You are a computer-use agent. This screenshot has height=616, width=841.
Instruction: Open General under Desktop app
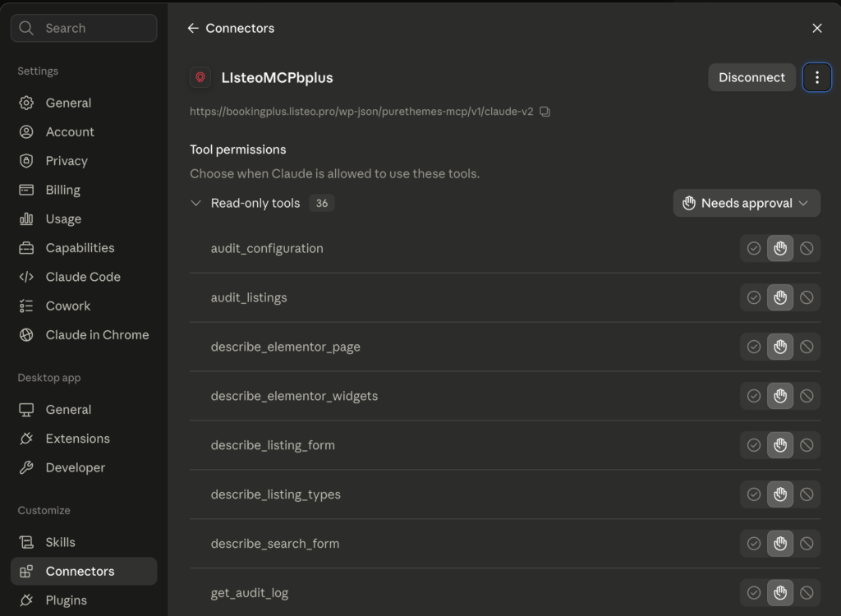pos(84,410)
